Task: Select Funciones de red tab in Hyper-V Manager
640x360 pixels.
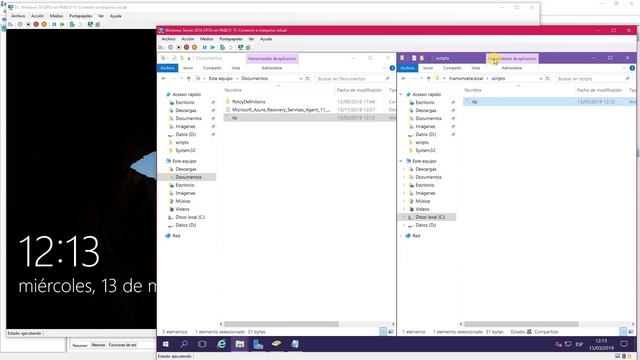Action: tap(122, 345)
